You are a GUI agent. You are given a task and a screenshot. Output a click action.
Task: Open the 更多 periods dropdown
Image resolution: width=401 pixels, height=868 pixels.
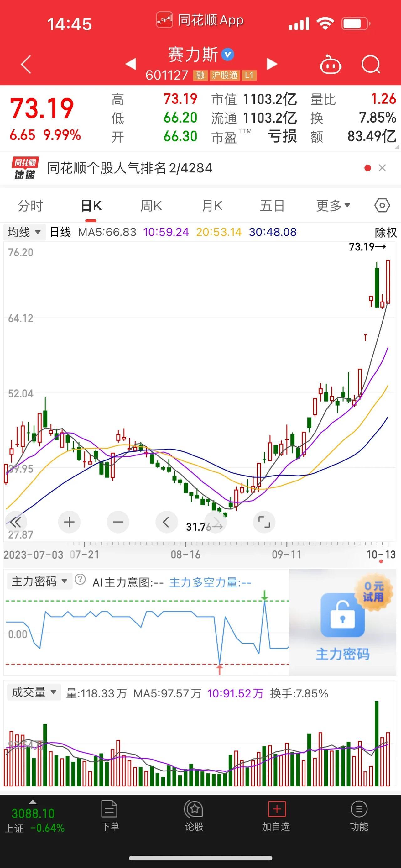pyautogui.click(x=333, y=205)
